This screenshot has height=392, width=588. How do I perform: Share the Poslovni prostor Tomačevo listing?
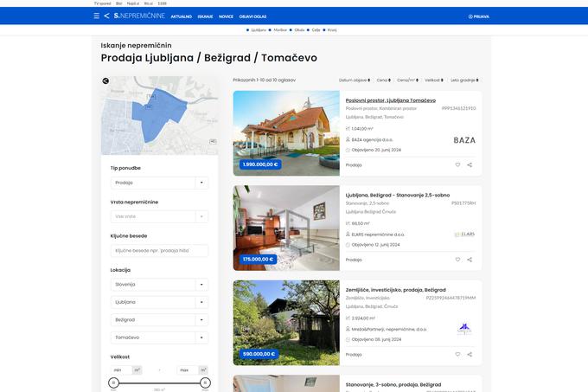tap(470, 164)
